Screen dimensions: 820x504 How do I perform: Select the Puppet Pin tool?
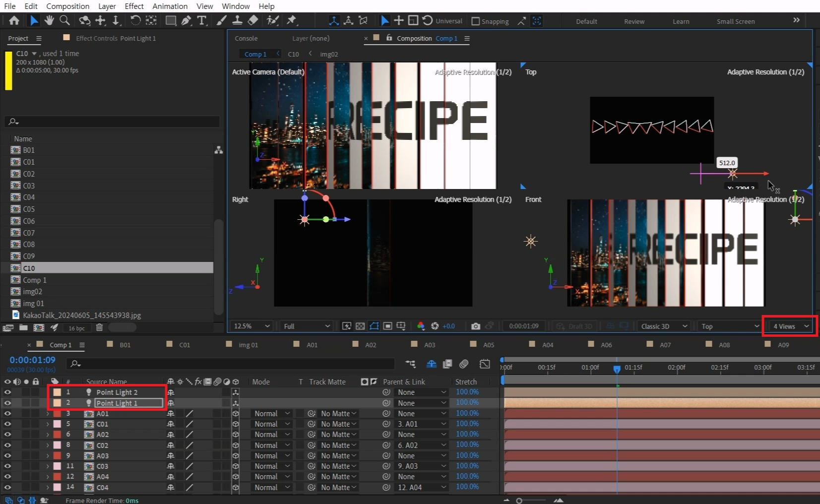coord(292,20)
